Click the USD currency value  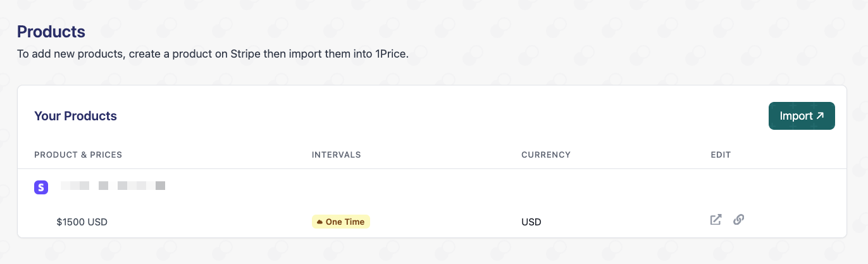pos(531,222)
